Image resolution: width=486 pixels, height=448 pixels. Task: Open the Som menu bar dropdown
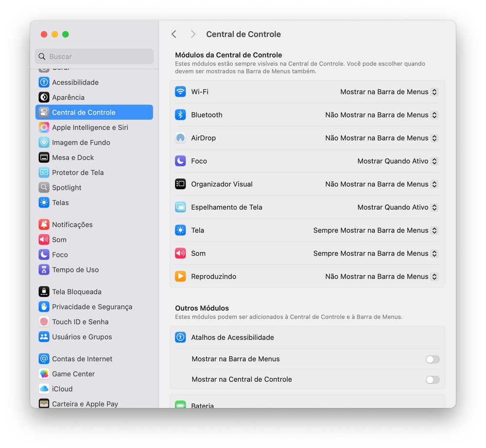click(x=375, y=253)
